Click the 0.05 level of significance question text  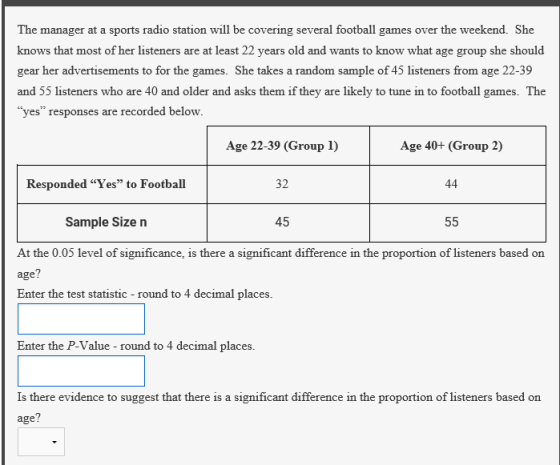click(x=281, y=263)
